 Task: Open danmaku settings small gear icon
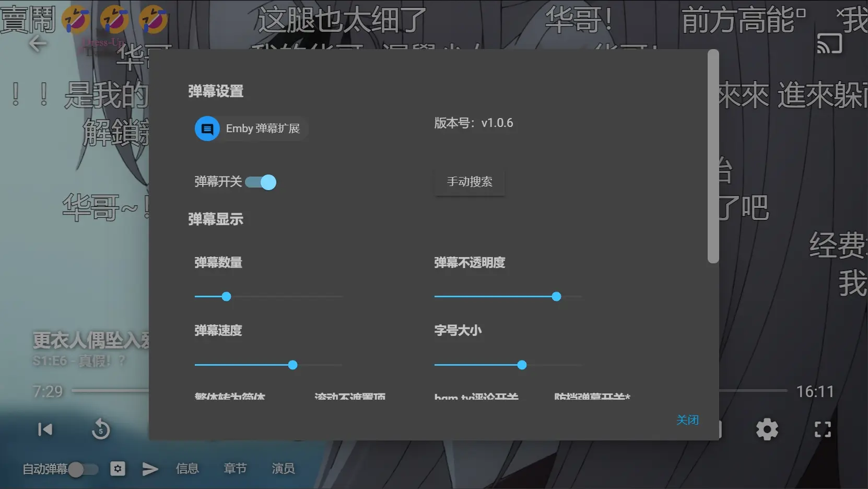click(x=118, y=469)
